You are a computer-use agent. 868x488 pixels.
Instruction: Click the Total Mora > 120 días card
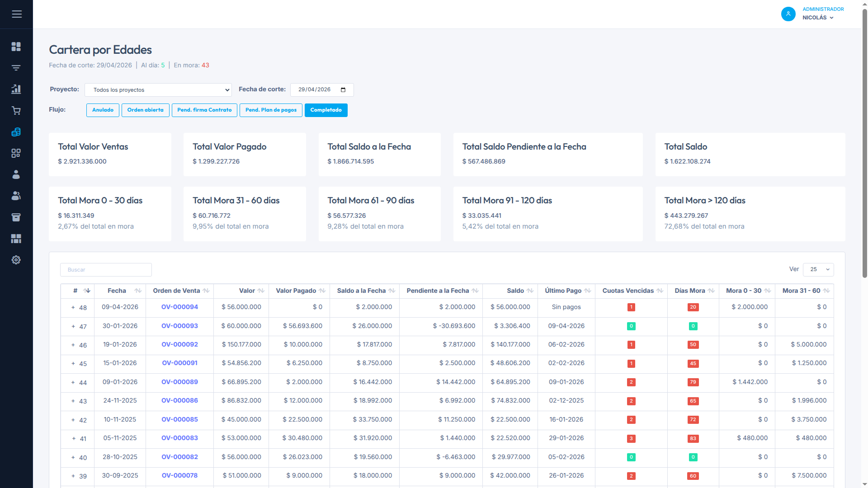750,214
